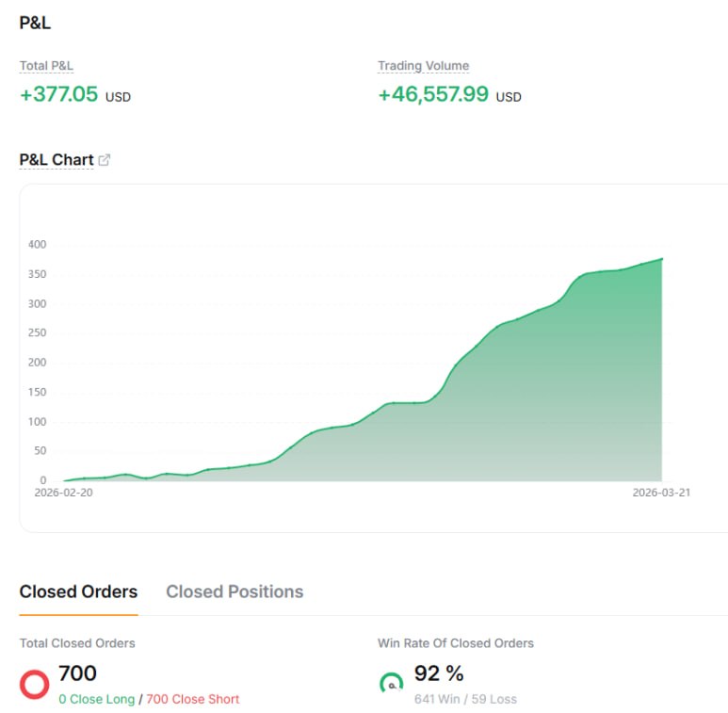728x713 pixels.
Task: Click the red donut icon beside 700
Action: click(x=34, y=685)
